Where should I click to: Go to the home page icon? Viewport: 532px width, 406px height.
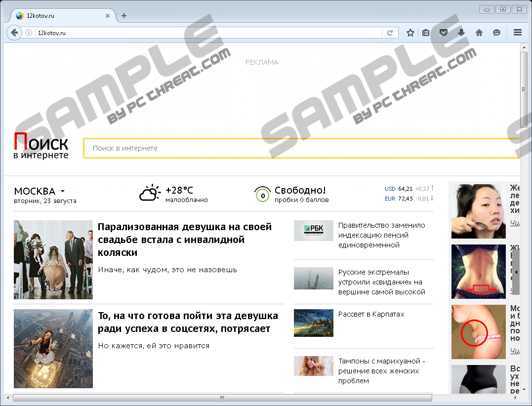[479, 33]
